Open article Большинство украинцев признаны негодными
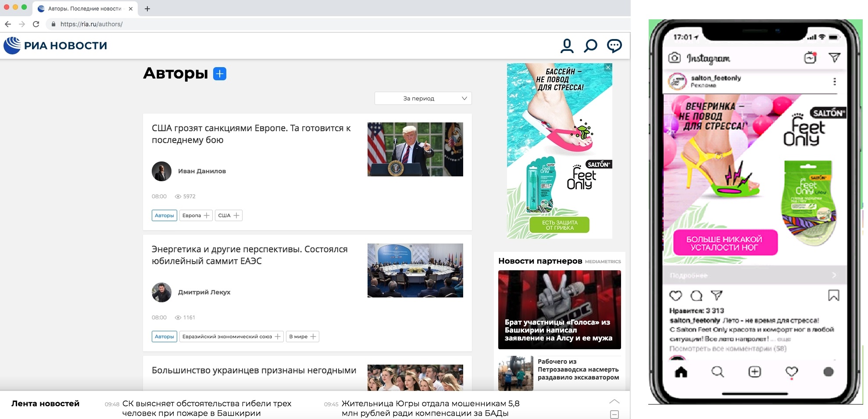This screenshot has width=868, height=419. click(254, 370)
